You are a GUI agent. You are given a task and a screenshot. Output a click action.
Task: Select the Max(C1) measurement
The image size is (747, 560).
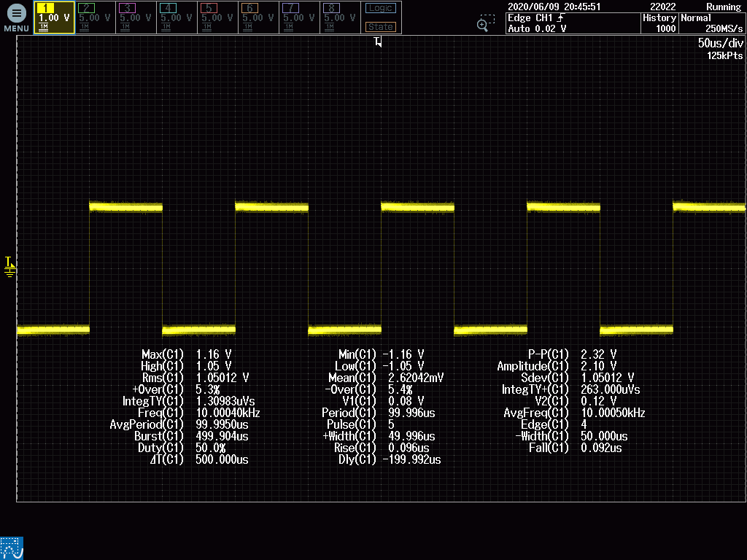tap(186, 354)
